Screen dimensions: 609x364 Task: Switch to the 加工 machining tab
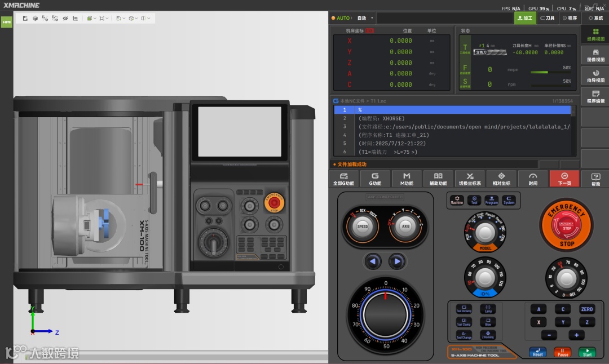pos(525,18)
